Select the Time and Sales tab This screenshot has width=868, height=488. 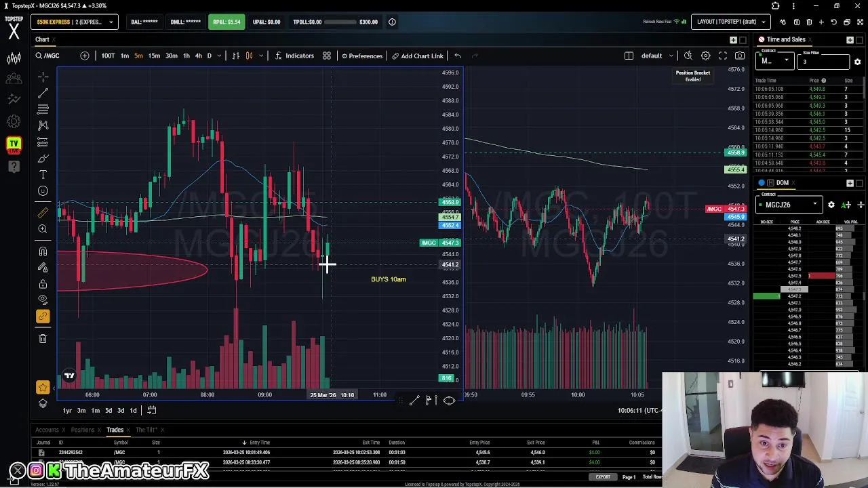(x=786, y=40)
